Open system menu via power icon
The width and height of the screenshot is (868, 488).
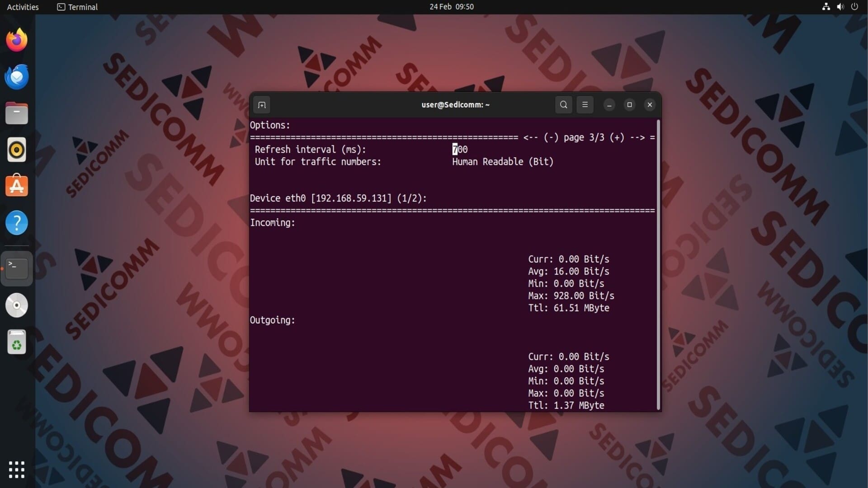(854, 7)
